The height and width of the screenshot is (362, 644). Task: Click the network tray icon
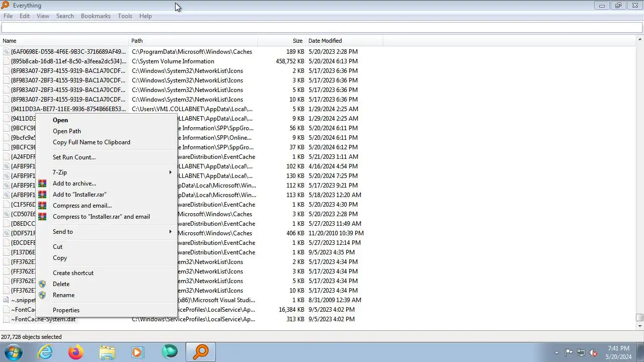pos(581,352)
